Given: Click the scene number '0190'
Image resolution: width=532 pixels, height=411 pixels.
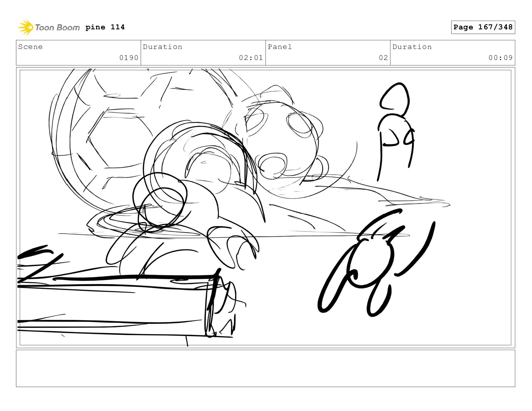Looking at the screenshot, I should tap(129, 58).
